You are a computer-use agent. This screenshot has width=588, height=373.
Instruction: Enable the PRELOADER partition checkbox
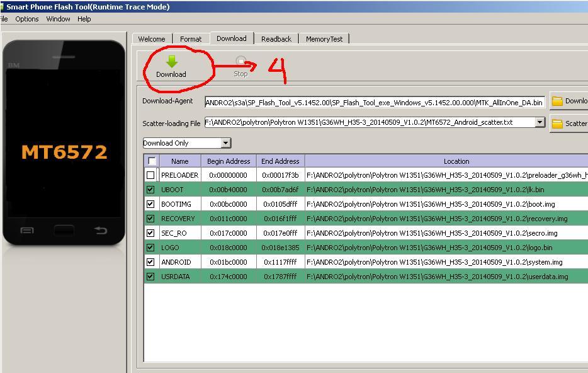(150, 175)
